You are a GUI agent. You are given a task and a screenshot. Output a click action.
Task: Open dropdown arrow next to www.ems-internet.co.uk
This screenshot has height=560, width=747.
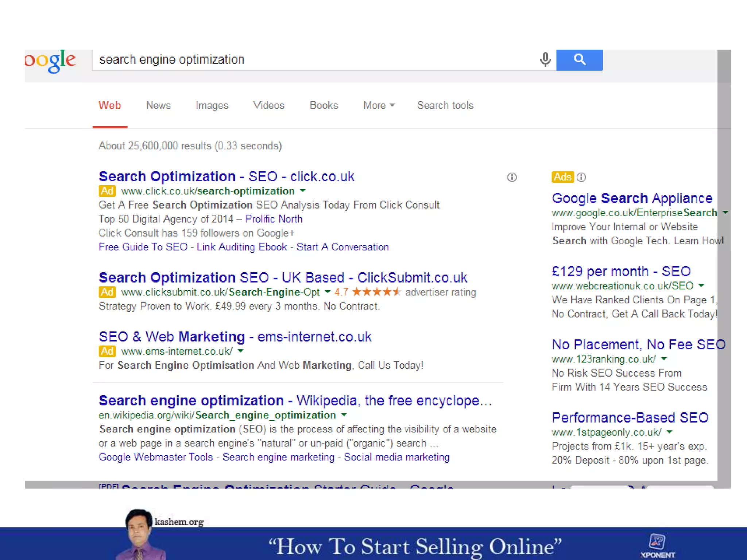240,351
